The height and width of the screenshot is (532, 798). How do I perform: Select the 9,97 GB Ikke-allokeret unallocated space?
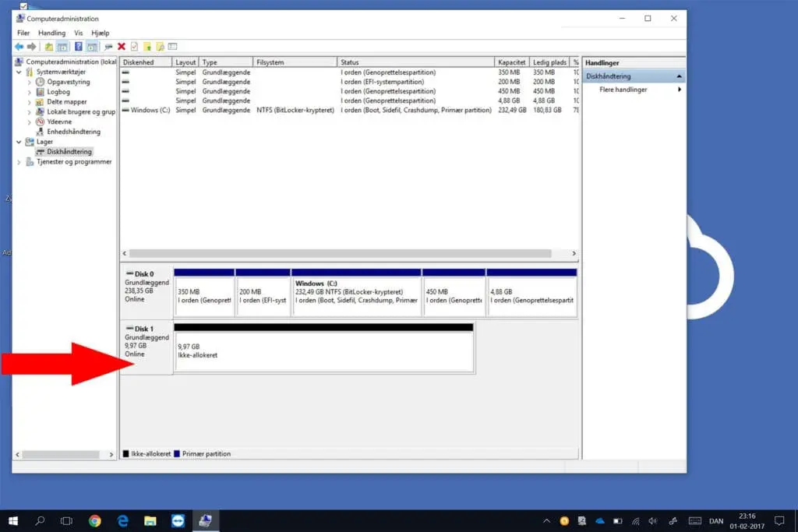[x=323, y=351]
